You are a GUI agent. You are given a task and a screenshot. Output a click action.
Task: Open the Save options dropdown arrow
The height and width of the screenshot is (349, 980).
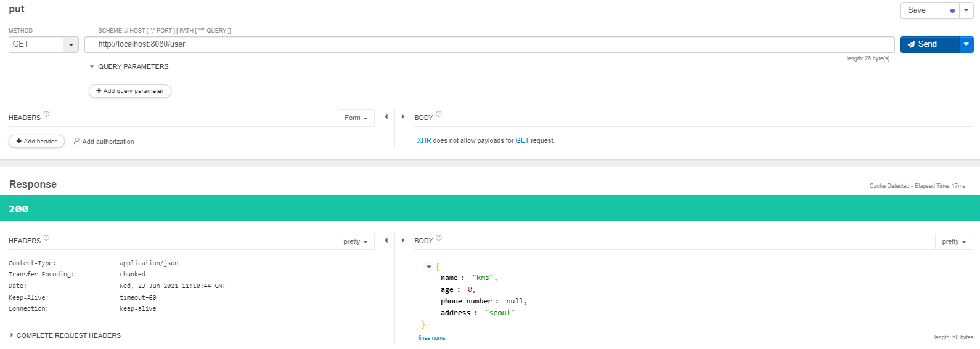click(x=966, y=10)
